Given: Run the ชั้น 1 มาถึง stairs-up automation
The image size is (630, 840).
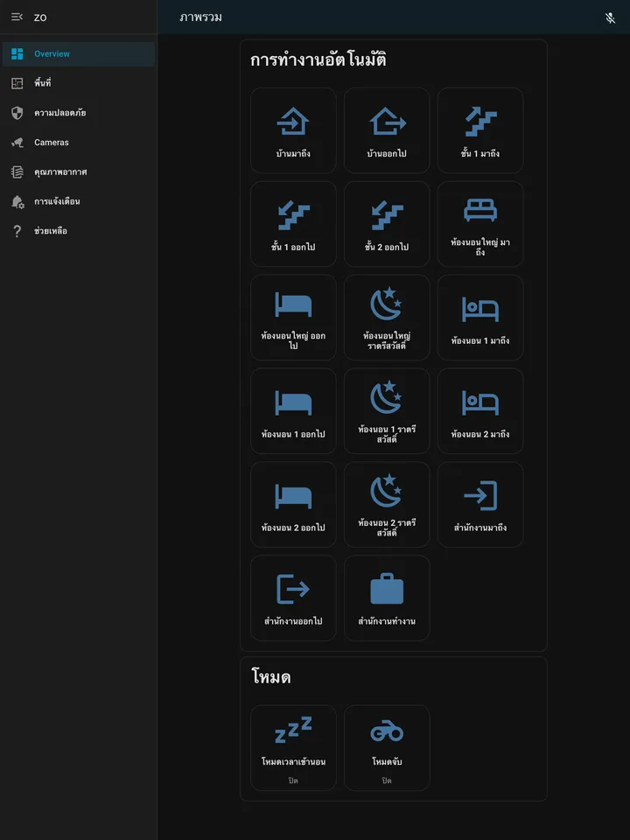Looking at the screenshot, I should coord(480,130).
